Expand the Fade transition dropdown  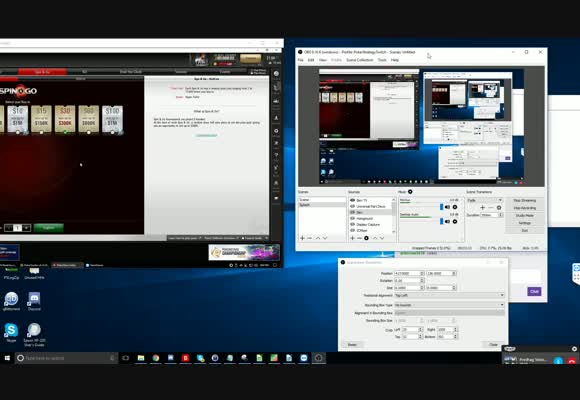tap(485, 200)
